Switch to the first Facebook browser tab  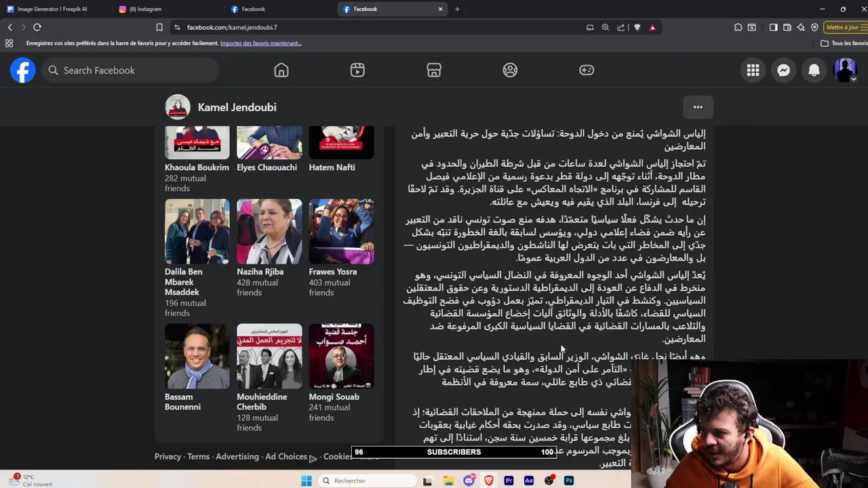point(278,9)
